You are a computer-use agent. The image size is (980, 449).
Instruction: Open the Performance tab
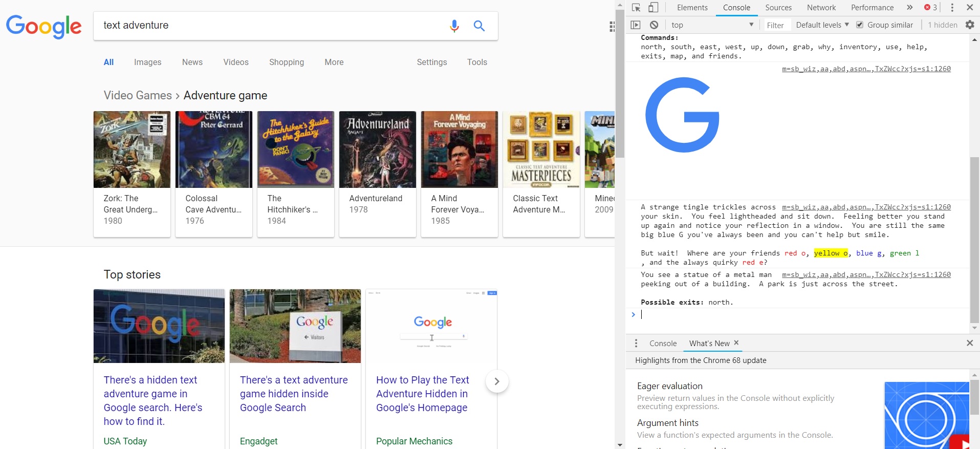[x=872, y=8]
